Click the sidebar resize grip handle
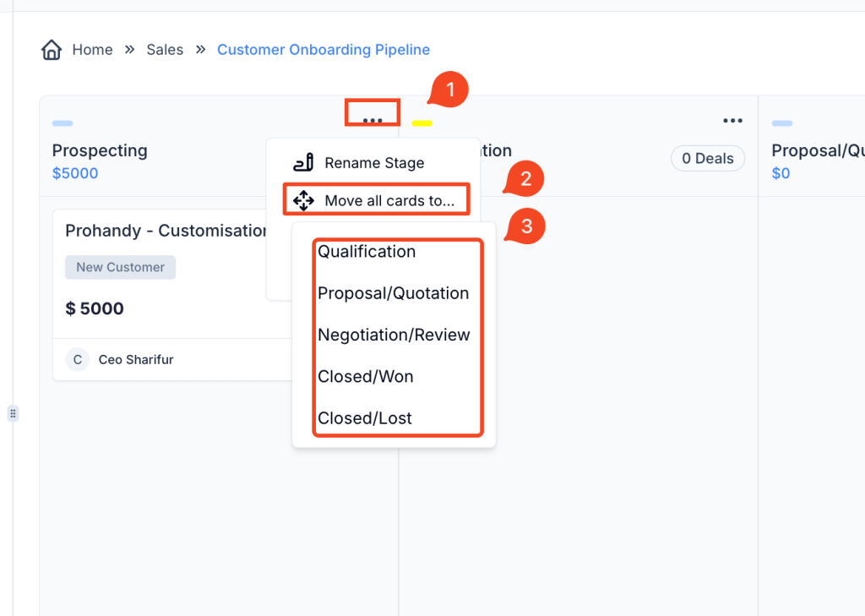865x616 pixels. (13, 413)
